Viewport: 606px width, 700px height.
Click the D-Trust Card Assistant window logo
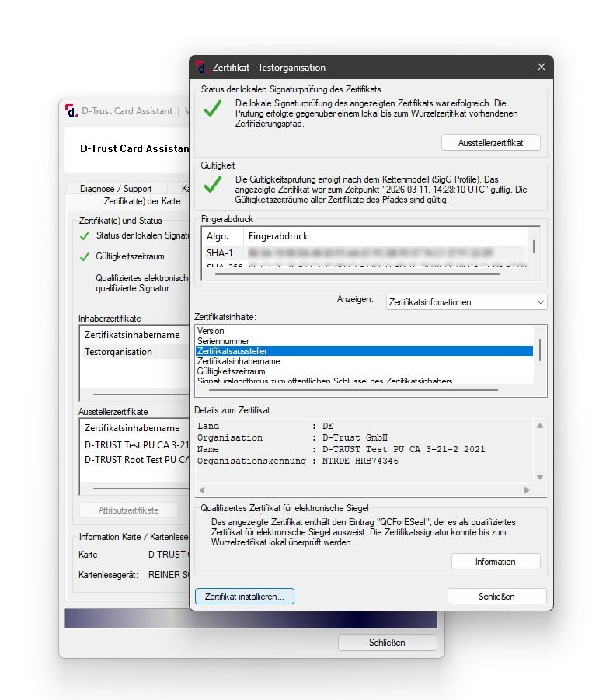[x=71, y=111]
